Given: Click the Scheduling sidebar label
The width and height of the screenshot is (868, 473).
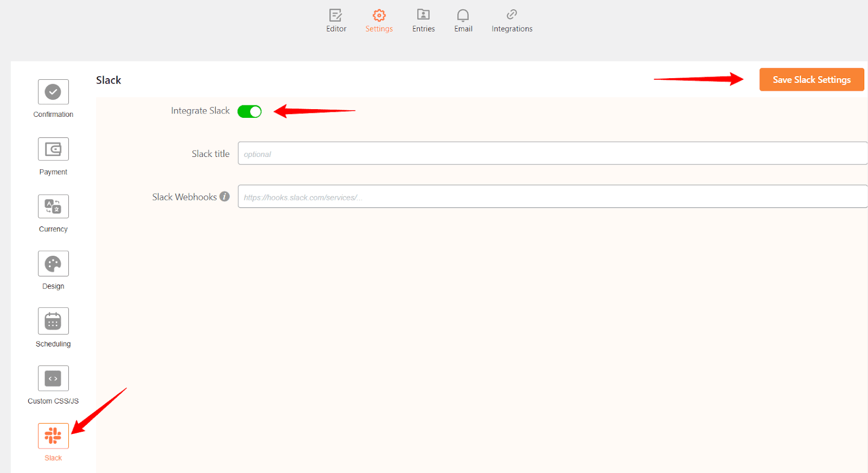Looking at the screenshot, I should pos(53,344).
